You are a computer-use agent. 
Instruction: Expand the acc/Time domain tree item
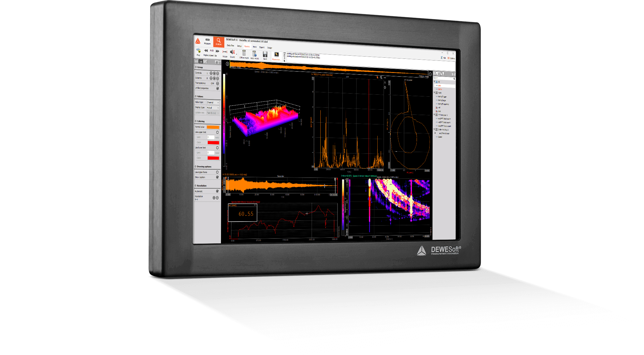point(435,133)
